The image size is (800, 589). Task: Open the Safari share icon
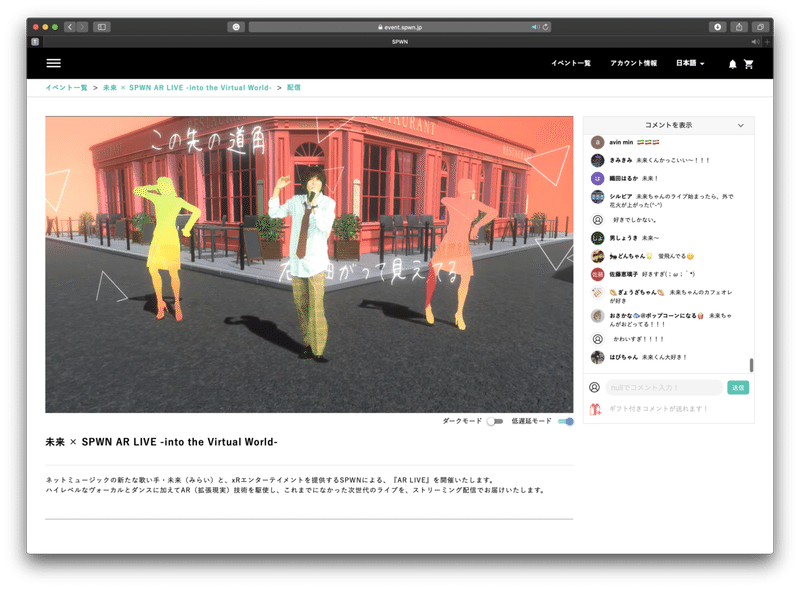pos(739,27)
